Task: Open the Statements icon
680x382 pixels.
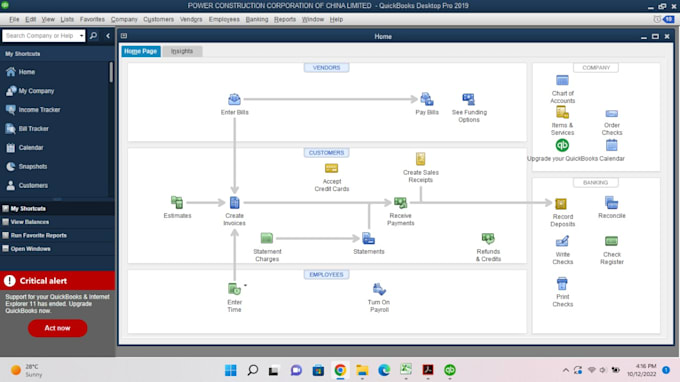Action: tap(369, 238)
